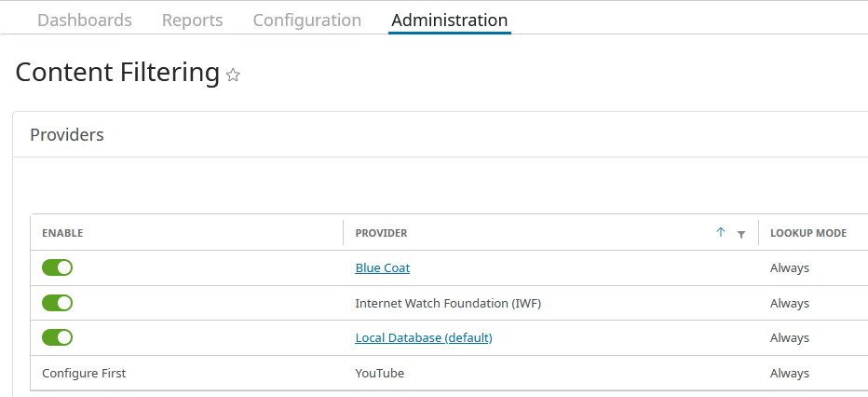This screenshot has width=868, height=397.
Task: Open the Provider column filter icon
Action: [741, 234]
